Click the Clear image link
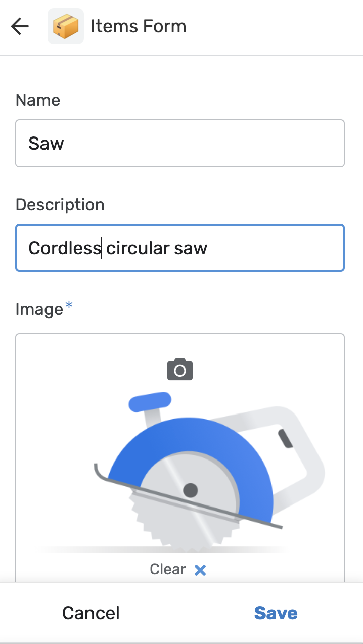Image resolution: width=363 pixels, height=644 pixels. (x=168, y=570)
